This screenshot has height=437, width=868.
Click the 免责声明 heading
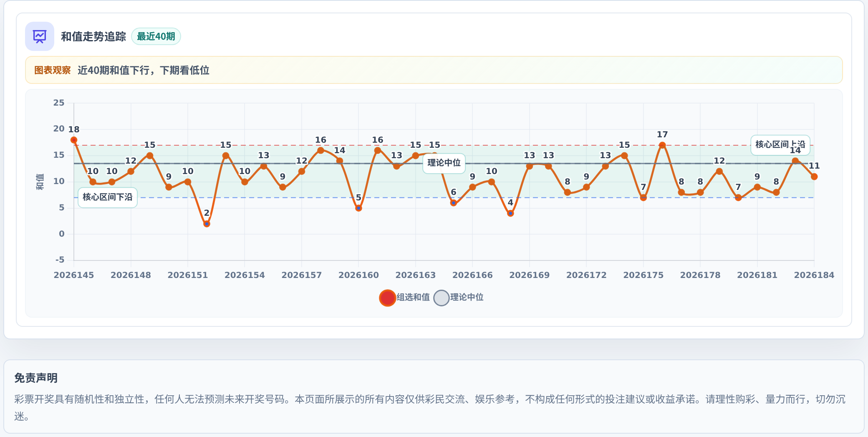click(36, 378)
